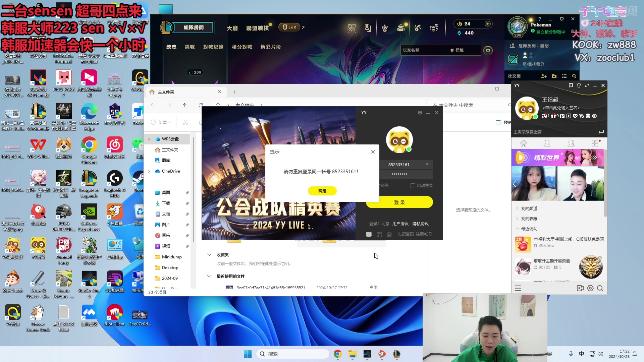Show next featured streamer in YY carousel
644x362 pixels.
(x=600, y=184)
